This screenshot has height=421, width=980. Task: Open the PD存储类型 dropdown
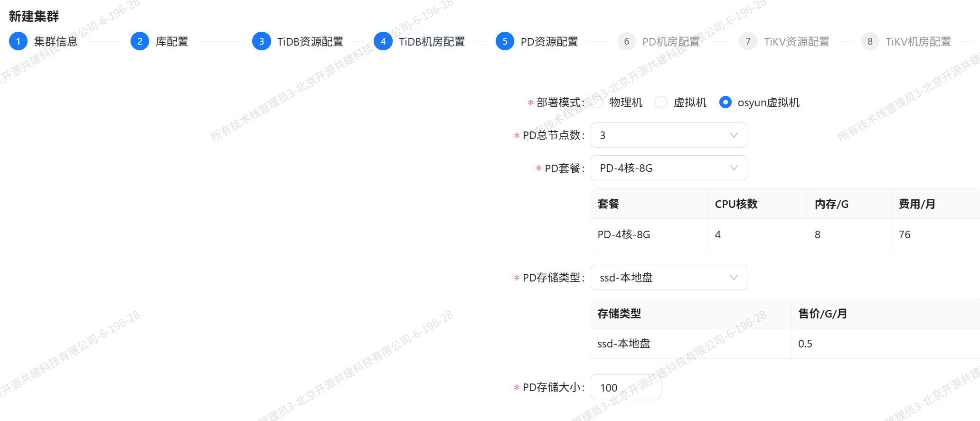tap(668, 278)
